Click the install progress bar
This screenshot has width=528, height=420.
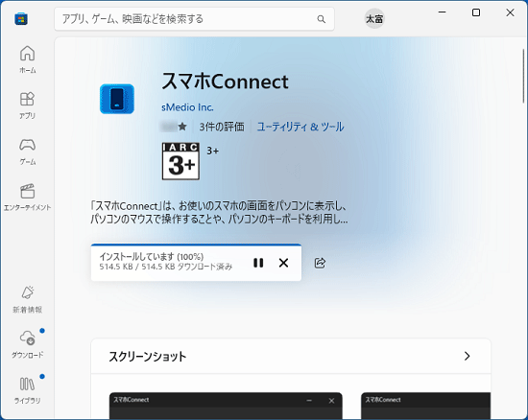pos(196,245)
